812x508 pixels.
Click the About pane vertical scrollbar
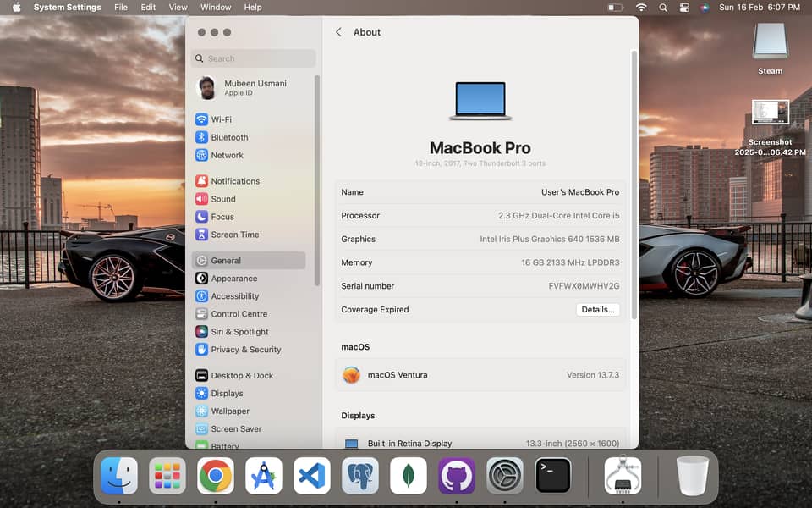(634, 184)
